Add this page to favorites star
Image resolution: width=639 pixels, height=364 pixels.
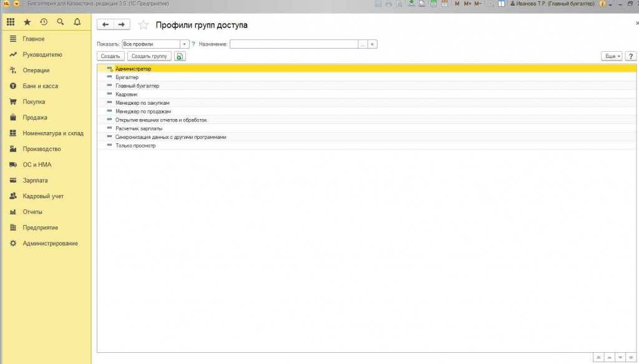(x=144, y=25)
